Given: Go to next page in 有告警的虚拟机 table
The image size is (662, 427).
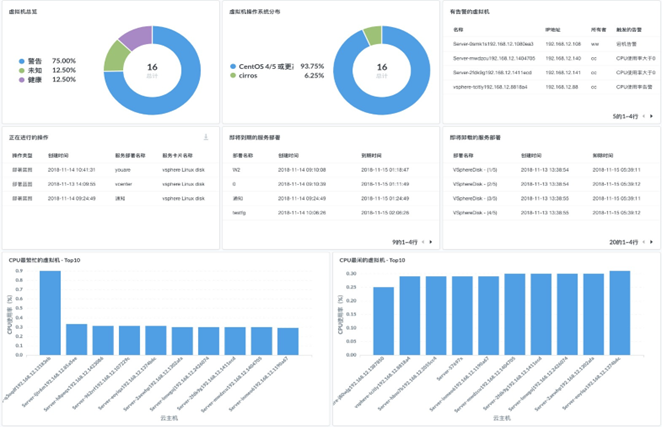Looking at the screenshot, I should [650, 117].
